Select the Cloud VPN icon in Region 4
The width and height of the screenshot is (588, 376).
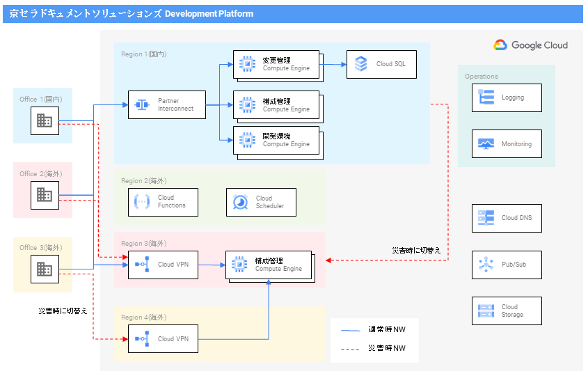(x=142, y=339)
